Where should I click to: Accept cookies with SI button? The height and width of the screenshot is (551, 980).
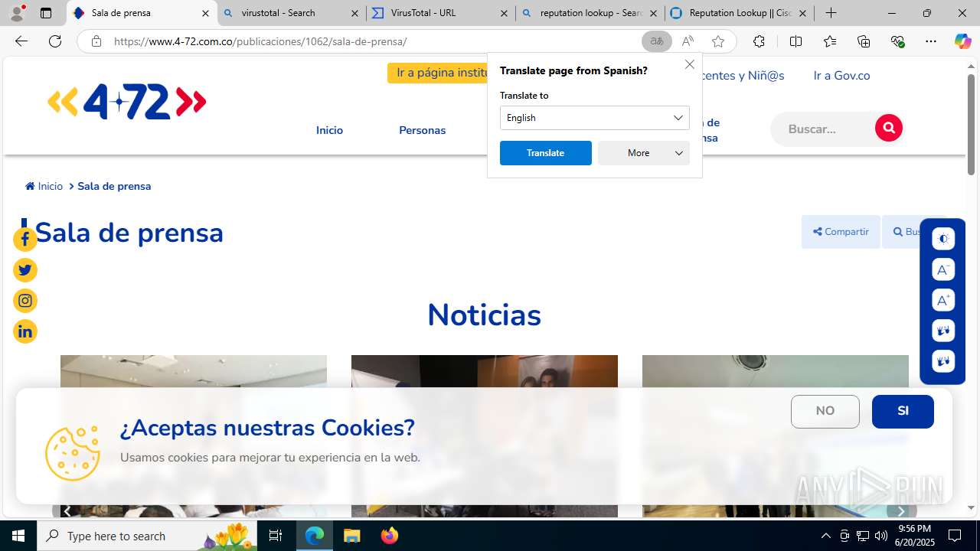903,412
